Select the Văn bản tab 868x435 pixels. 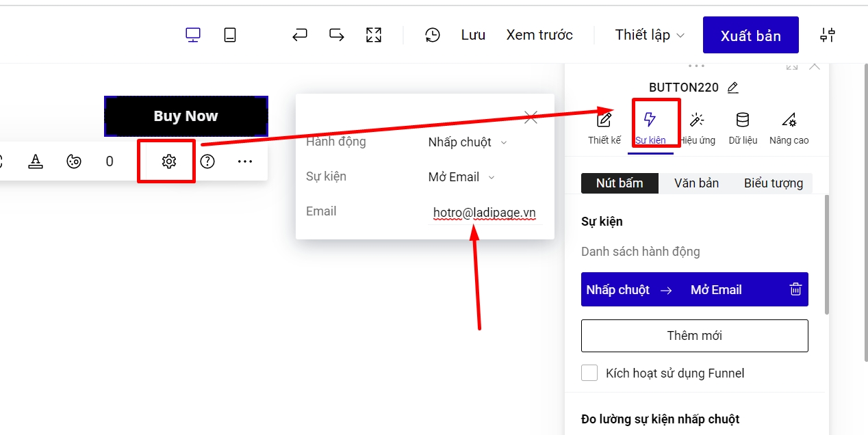click(x=696, y=183)
